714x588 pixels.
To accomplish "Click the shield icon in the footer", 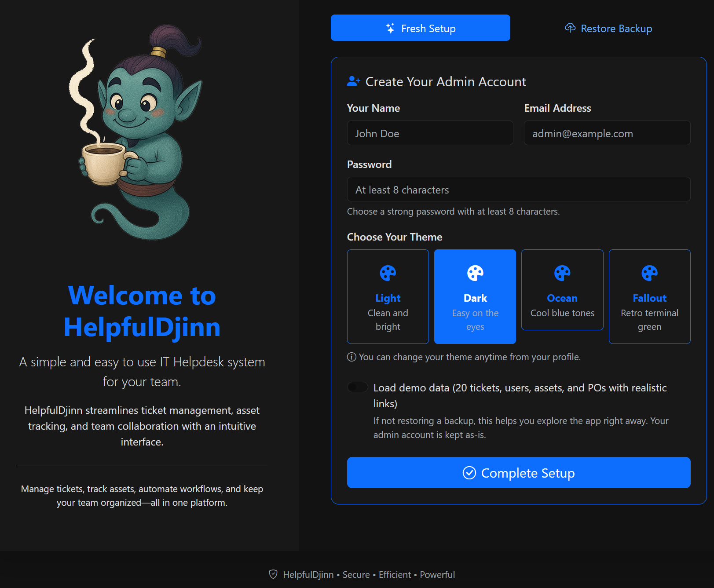I will pos(273,574).
